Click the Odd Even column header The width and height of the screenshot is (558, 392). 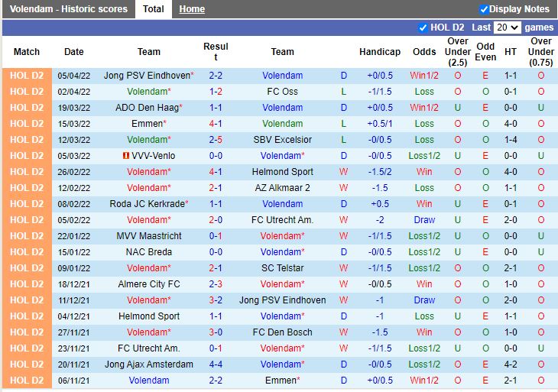[485, 52]
